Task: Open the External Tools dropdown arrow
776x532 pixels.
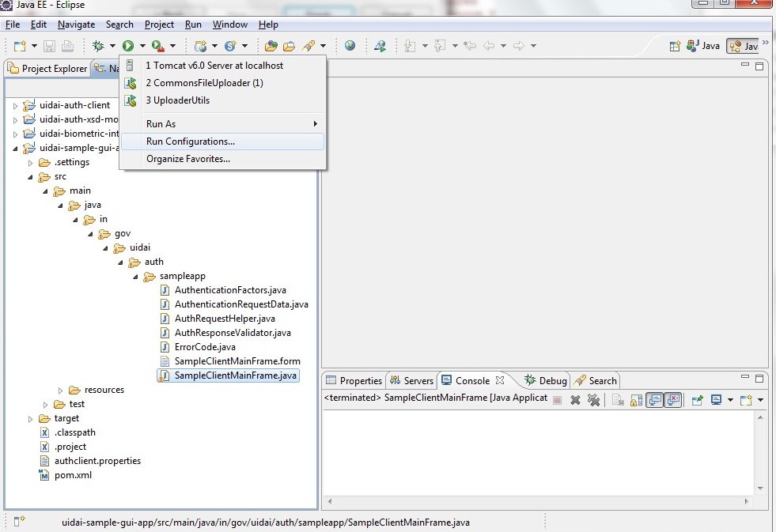Action: point(172,46)
